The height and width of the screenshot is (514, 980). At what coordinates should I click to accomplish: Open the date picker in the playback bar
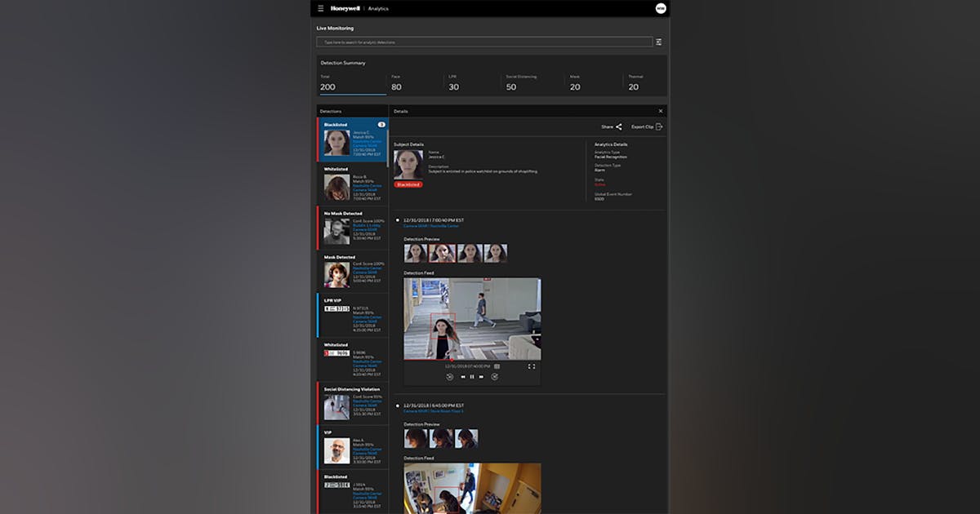[x=497, y=366]
